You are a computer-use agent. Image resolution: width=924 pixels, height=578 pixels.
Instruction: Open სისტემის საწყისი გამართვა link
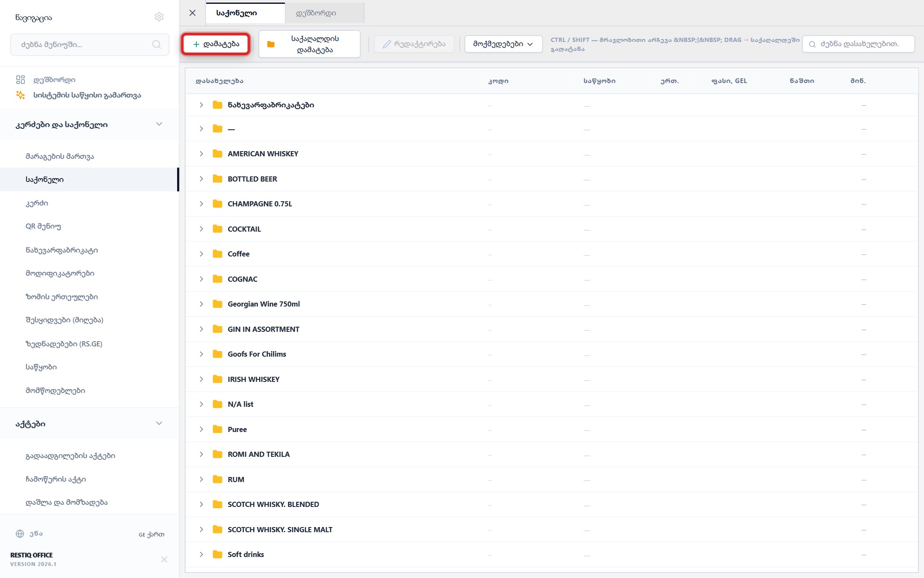point(87,95)
